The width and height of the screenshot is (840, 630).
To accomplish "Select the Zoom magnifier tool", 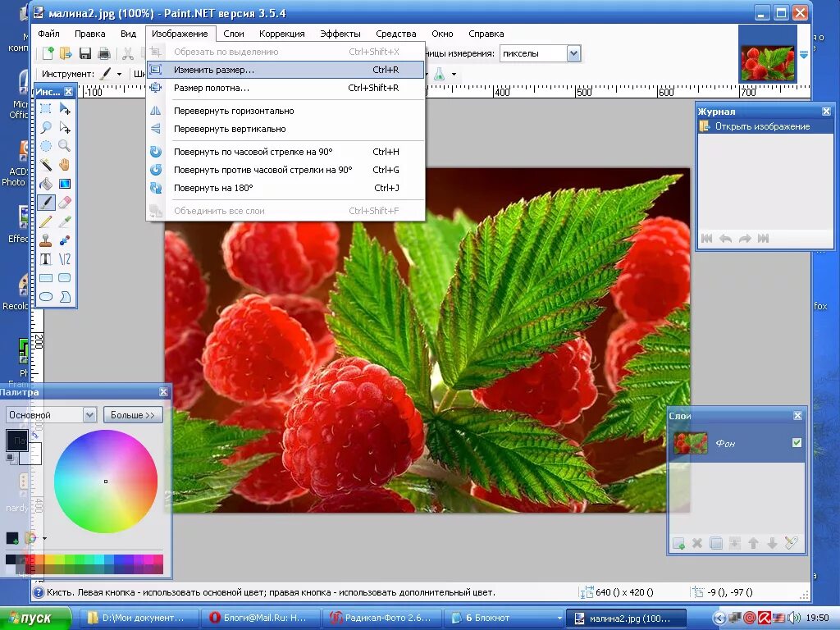I will [65, 146].
